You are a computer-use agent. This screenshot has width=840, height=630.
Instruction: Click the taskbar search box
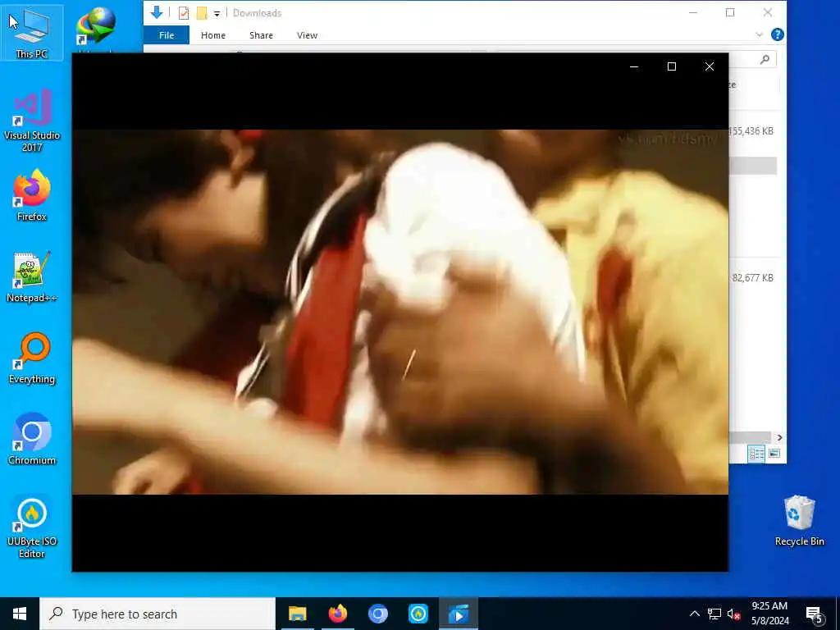(x=157, y=614)
